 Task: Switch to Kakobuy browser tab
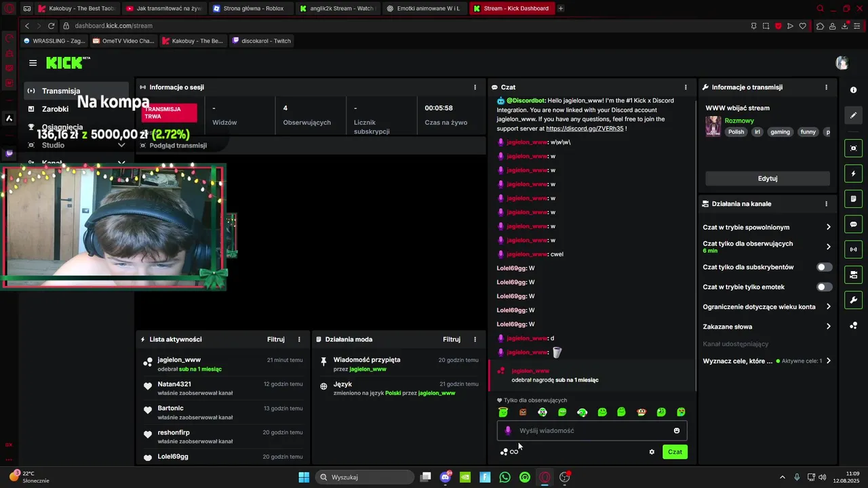pos(77,8)
